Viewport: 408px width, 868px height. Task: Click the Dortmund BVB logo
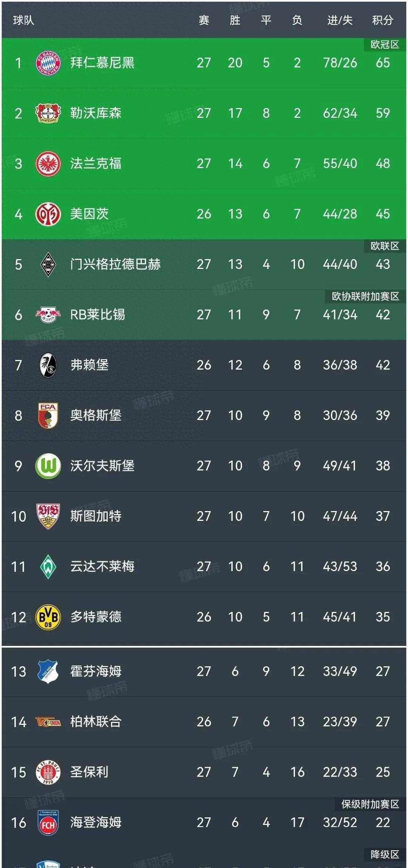click(x=48, y=617)
